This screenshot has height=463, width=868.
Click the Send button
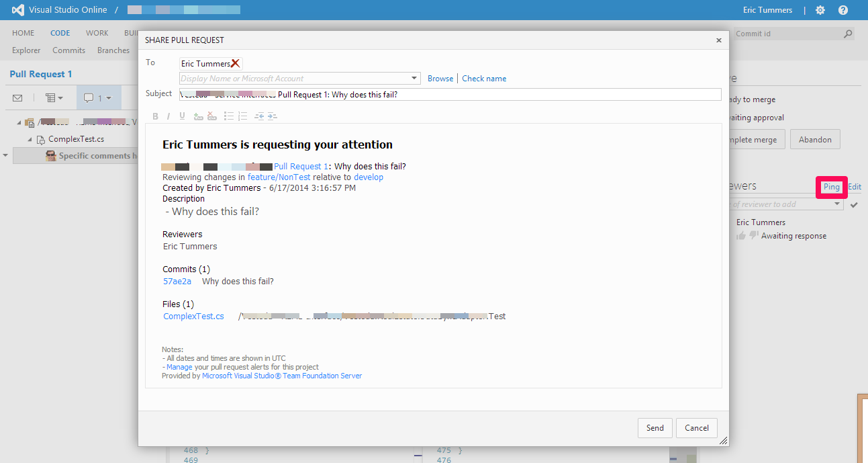(x=655, y=428)
